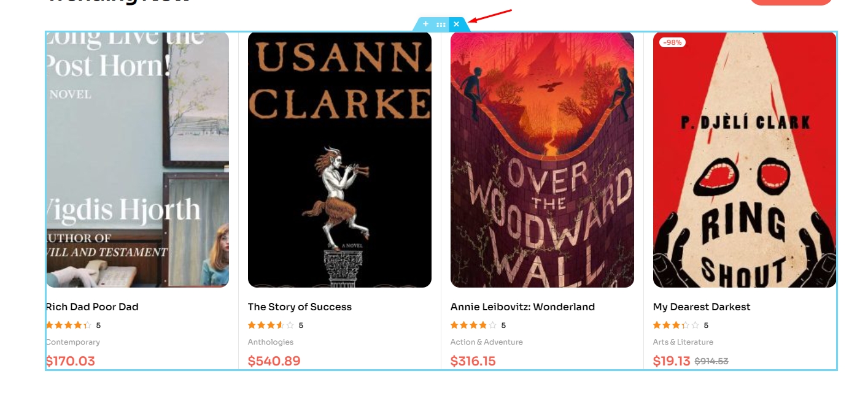Open The Story of Success product link

click(300, 307)
